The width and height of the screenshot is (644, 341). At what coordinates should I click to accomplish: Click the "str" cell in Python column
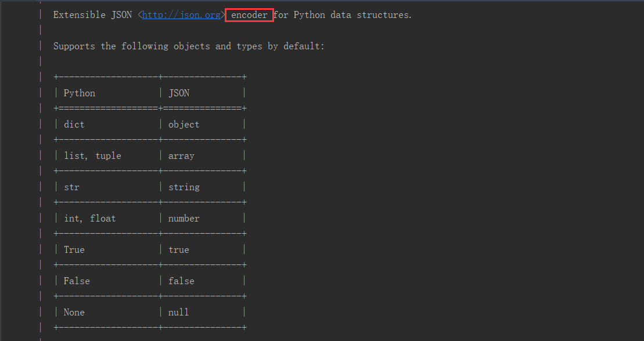tap(71, 187)
